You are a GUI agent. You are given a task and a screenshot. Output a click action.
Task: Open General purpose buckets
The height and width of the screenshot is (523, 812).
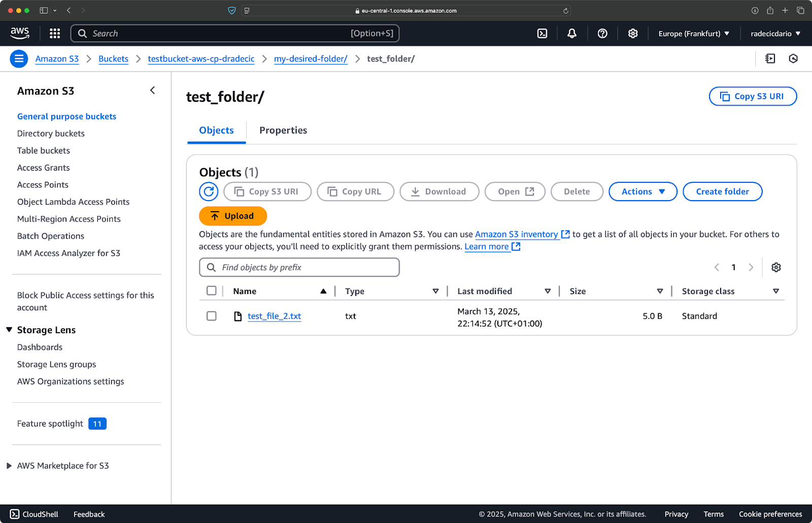point(67,116)
